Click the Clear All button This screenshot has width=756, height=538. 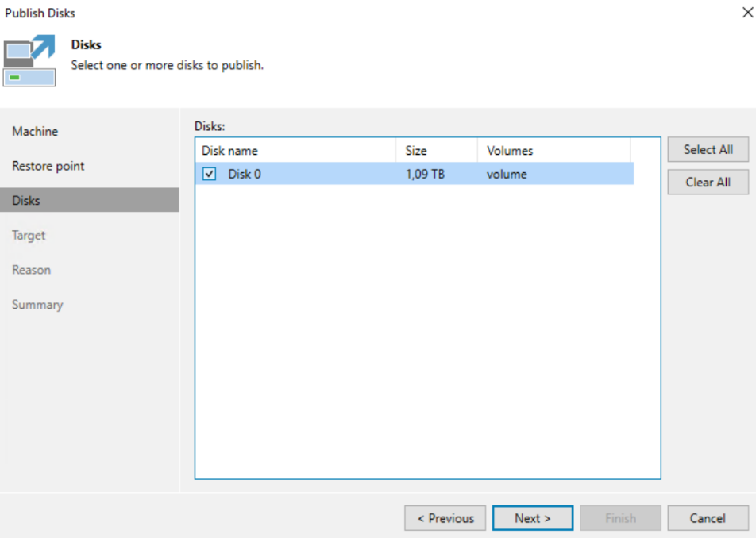click(x=708, y=183)
